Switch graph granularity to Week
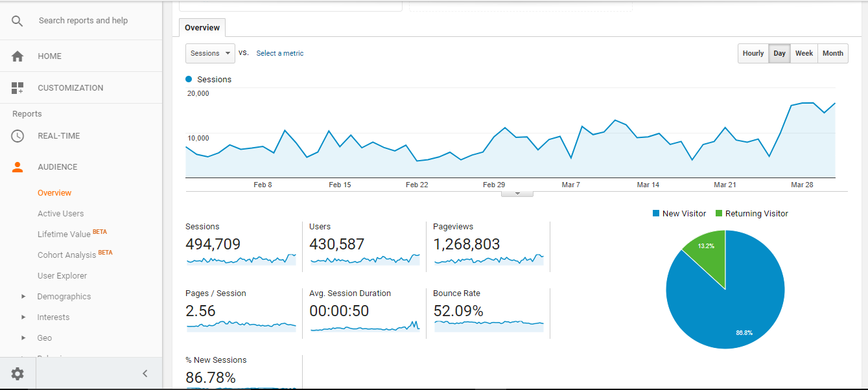This screenshot has height=390, width=868. tap(804, 53)
